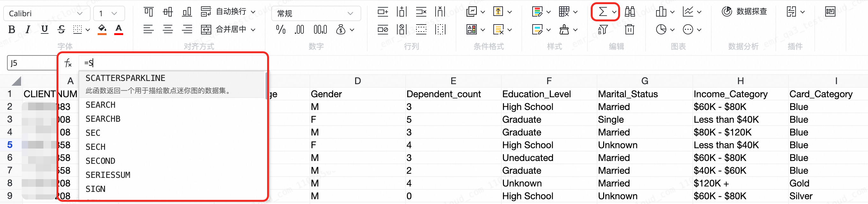This screenshot has width=868, height=204.
Task: Click the AutoSum sigma icon
Action: [x=602, y=12]
